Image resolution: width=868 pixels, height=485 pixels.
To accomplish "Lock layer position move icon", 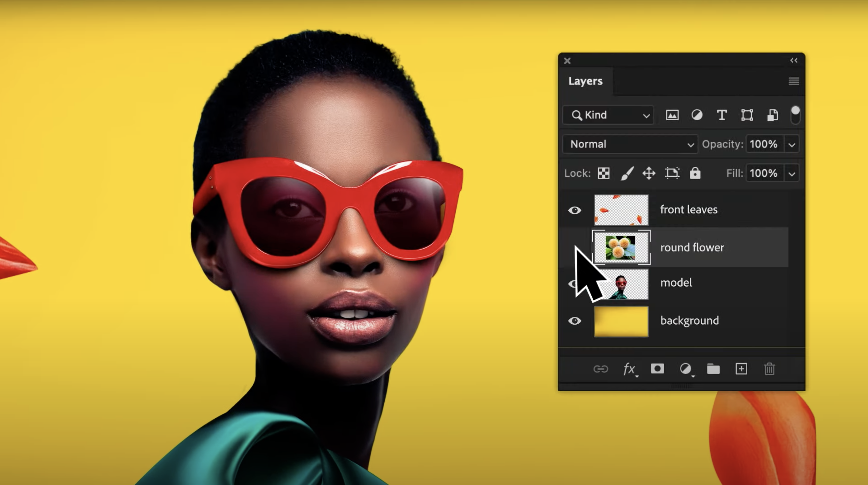I will (x=649, y=173).
